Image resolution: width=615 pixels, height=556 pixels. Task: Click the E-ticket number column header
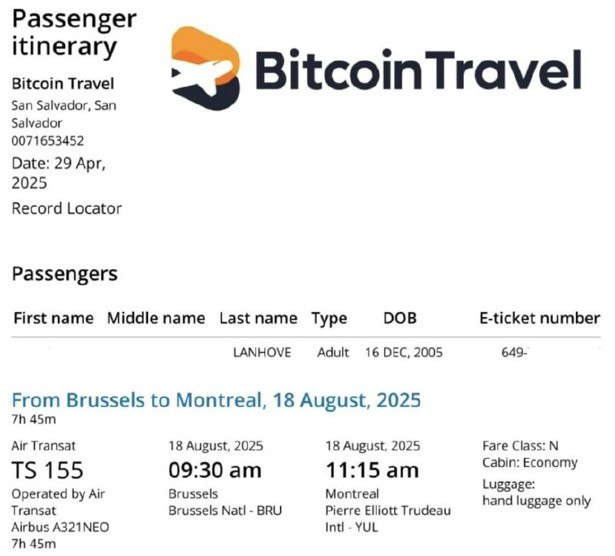pos(540,318)
